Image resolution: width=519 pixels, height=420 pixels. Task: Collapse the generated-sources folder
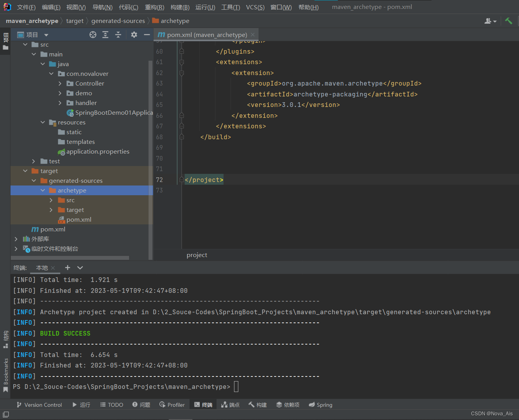34,180
